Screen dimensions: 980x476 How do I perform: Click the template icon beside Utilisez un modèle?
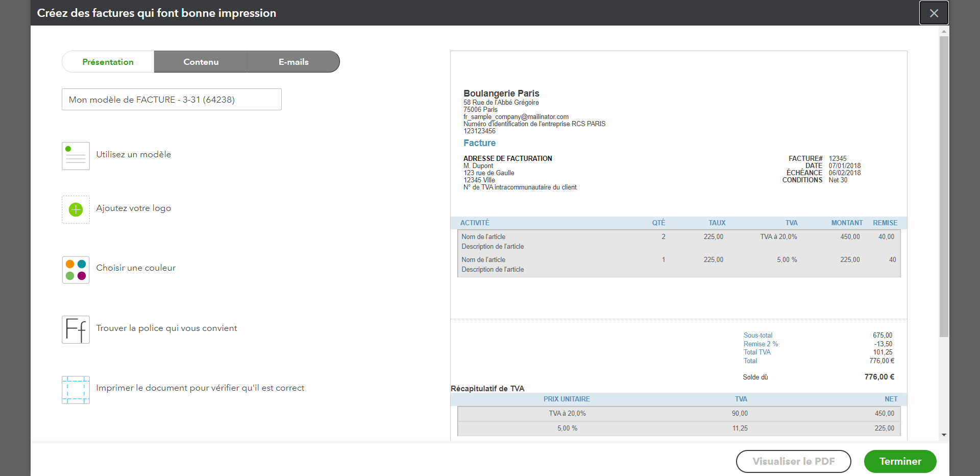(x=76, y=156)
